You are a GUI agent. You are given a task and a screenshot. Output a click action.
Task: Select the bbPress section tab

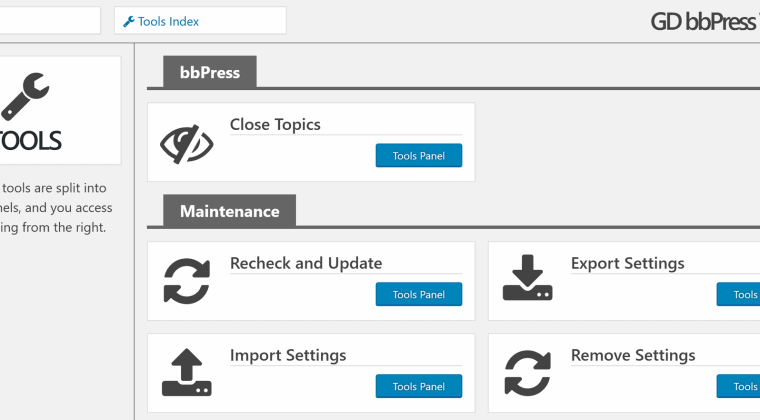(x=210, y=72)
